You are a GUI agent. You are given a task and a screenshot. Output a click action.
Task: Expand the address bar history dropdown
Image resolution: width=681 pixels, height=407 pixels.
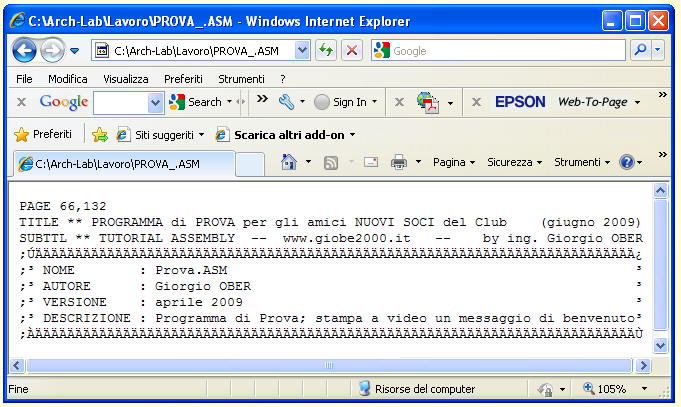302,51
